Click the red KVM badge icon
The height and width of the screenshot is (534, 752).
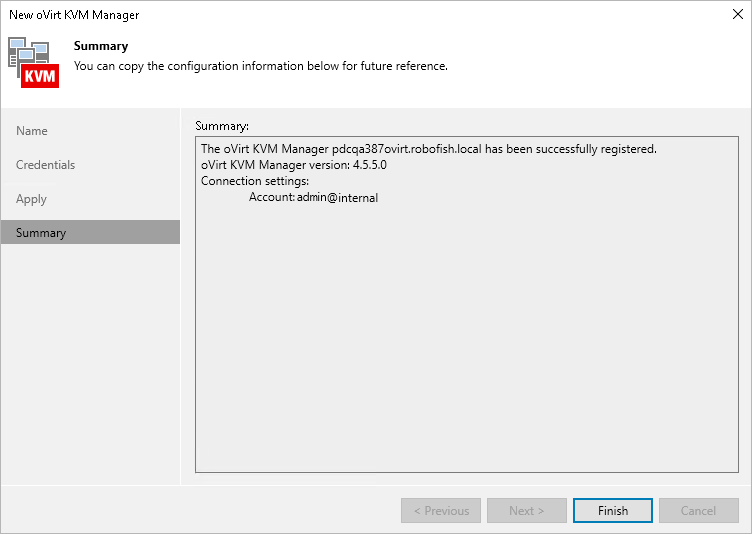coord(40,75)
